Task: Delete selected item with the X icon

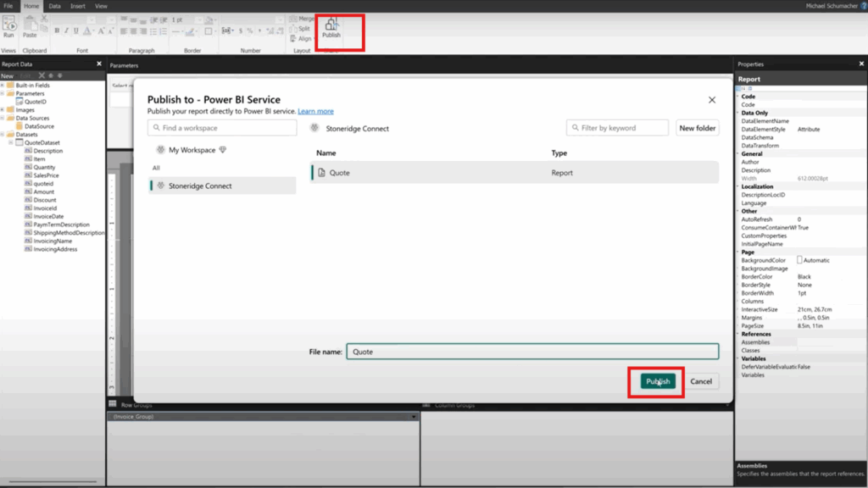Action: (x=42, y=75)
